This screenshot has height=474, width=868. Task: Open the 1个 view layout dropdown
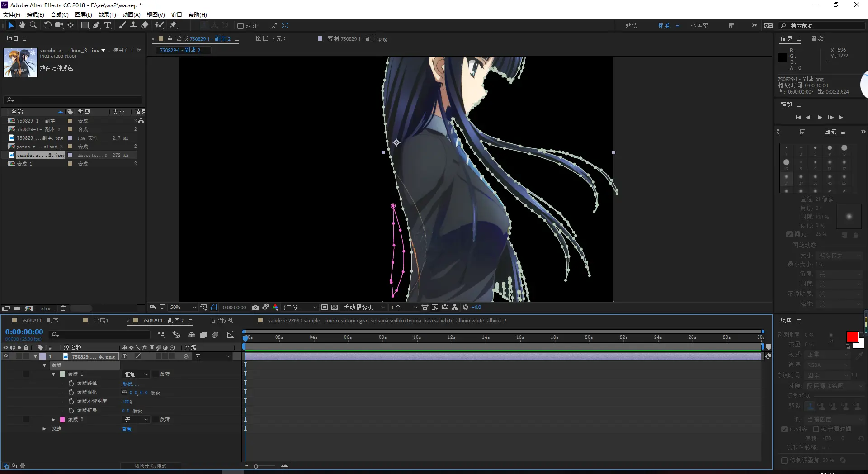pos(404,308)
